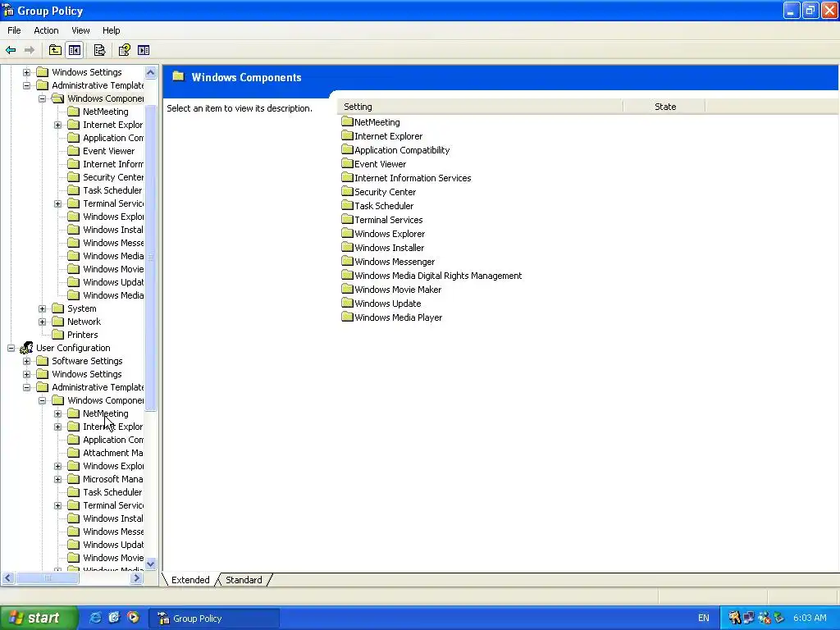Click the tree's horizontal scrollbar left arrow

tap(8, 578)
